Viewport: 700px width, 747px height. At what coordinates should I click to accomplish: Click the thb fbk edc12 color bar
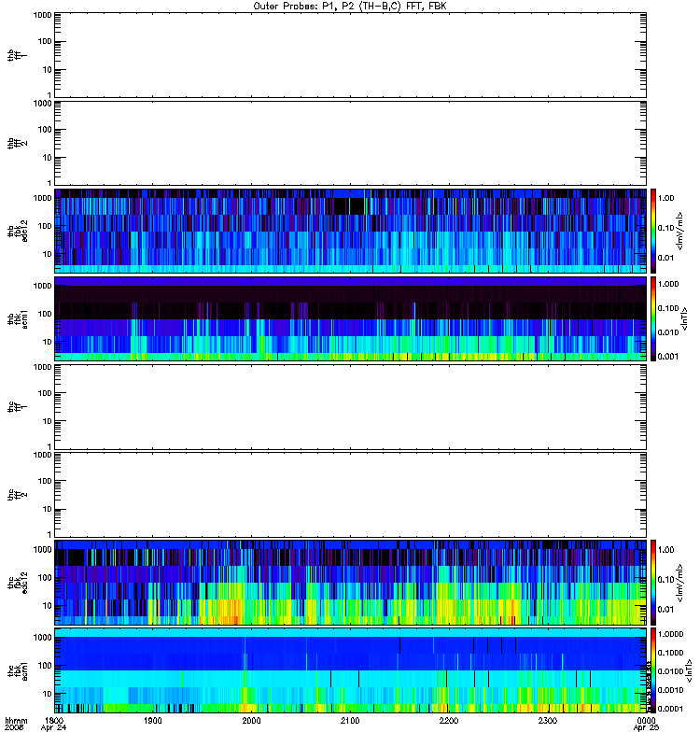pyautogui.click(x=653, y=231)
